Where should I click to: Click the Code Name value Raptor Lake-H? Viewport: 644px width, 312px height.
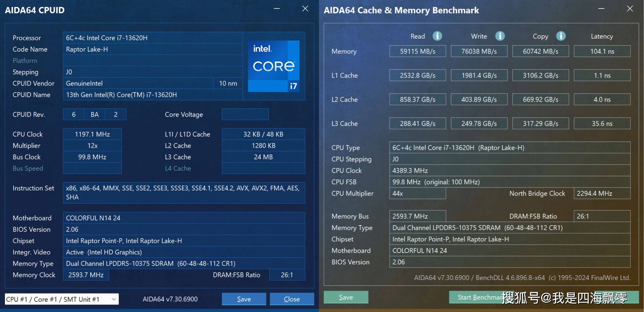(153, 49)
